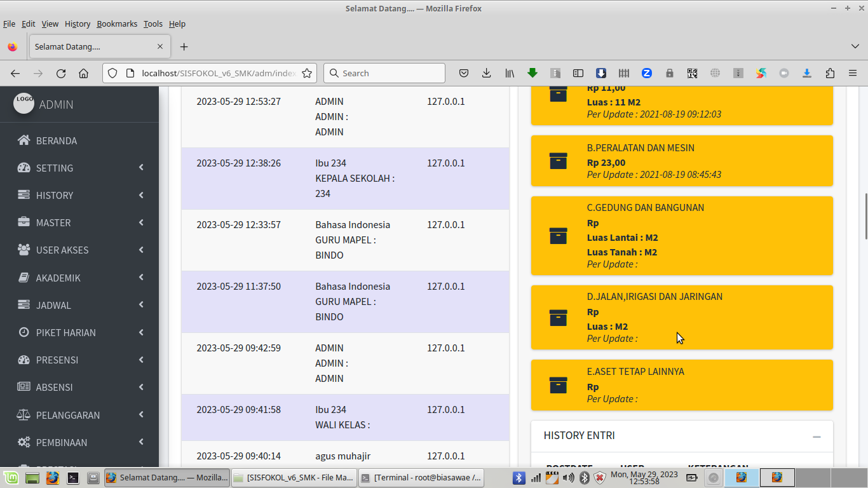Open Firefox hamburger application menu
Image resolution: width=868 pixels, height=488 pixels.
853,73
